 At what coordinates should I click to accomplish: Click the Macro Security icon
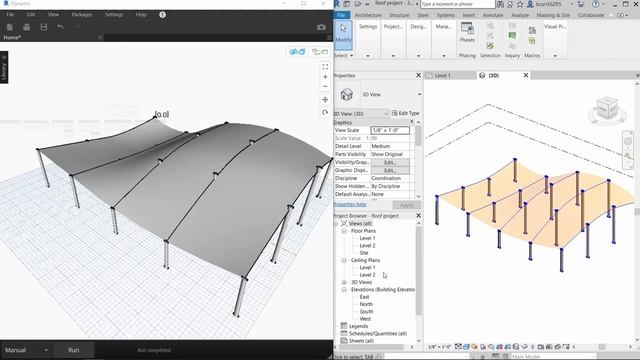click(532, 41)
